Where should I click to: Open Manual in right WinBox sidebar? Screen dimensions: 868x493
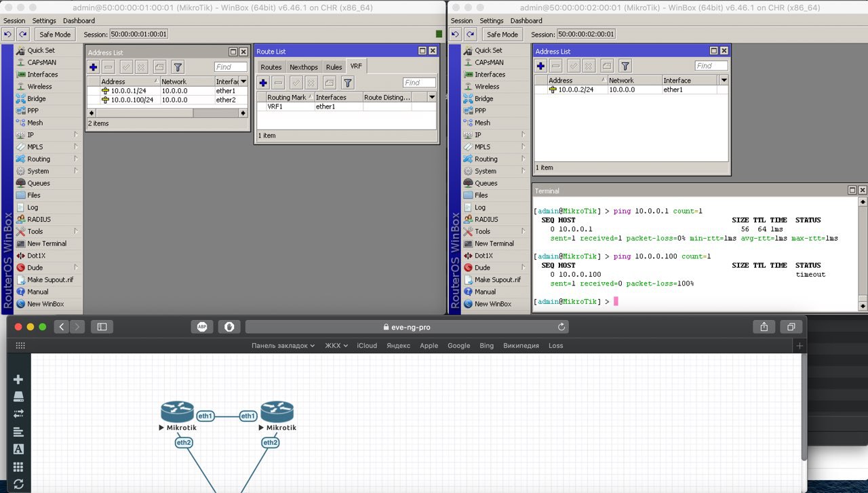(x=485, y=292)
